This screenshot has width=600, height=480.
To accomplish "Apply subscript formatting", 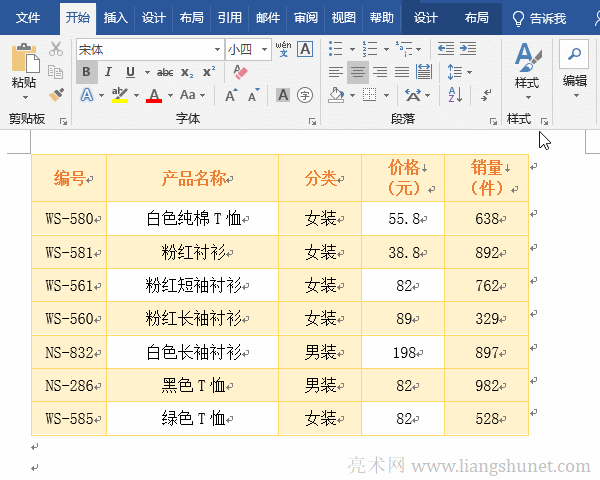I will (187, 72).
